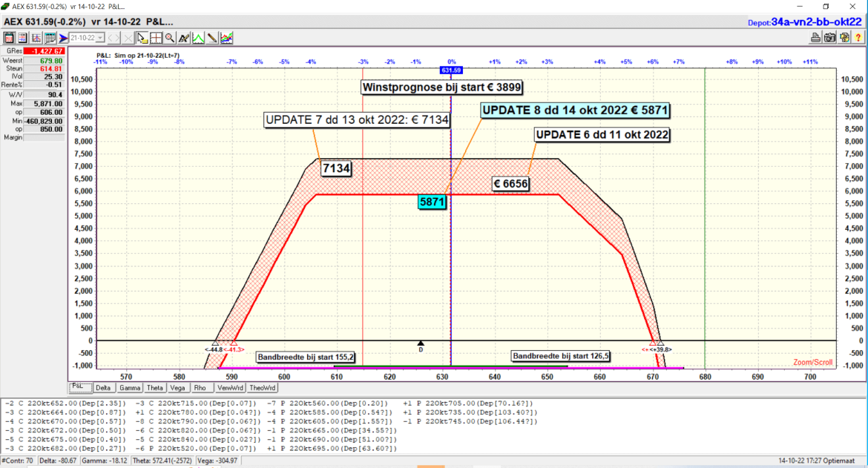Click the red GRes value -1,427.67
Screen dimensions: 868x468
point(45,51)
